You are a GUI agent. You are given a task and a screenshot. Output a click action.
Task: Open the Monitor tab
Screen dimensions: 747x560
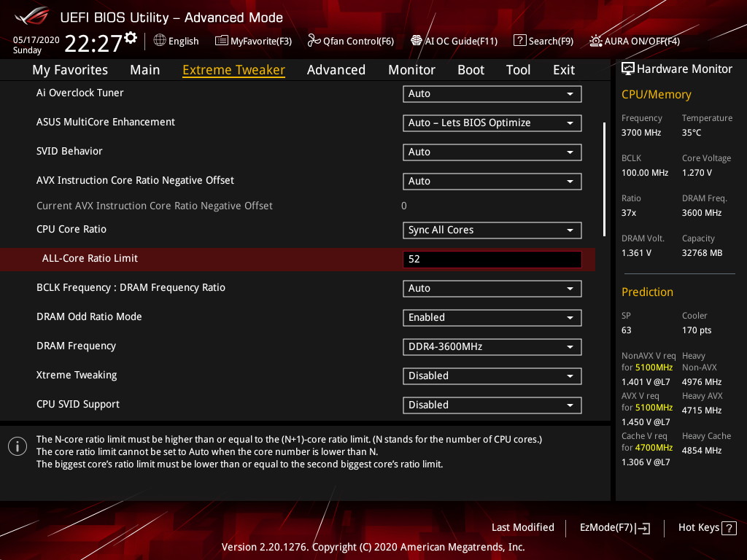pos(411,70)
